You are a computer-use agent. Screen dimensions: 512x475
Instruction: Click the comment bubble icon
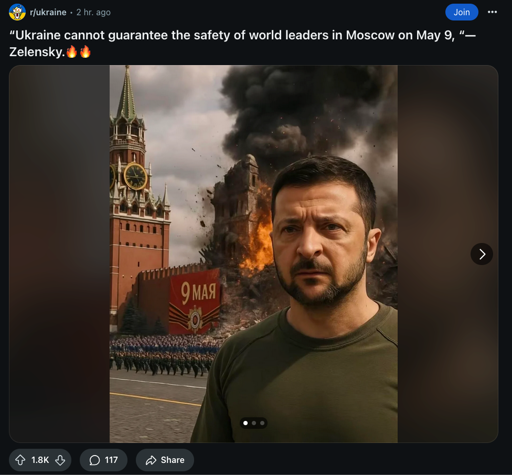pos(94,460)
